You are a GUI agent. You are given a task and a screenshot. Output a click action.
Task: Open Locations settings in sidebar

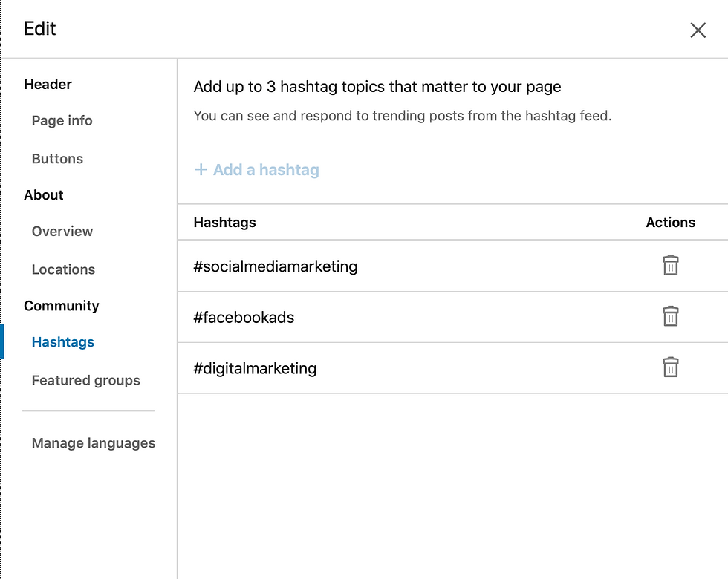pyautogui.click(x=63, y=269)
